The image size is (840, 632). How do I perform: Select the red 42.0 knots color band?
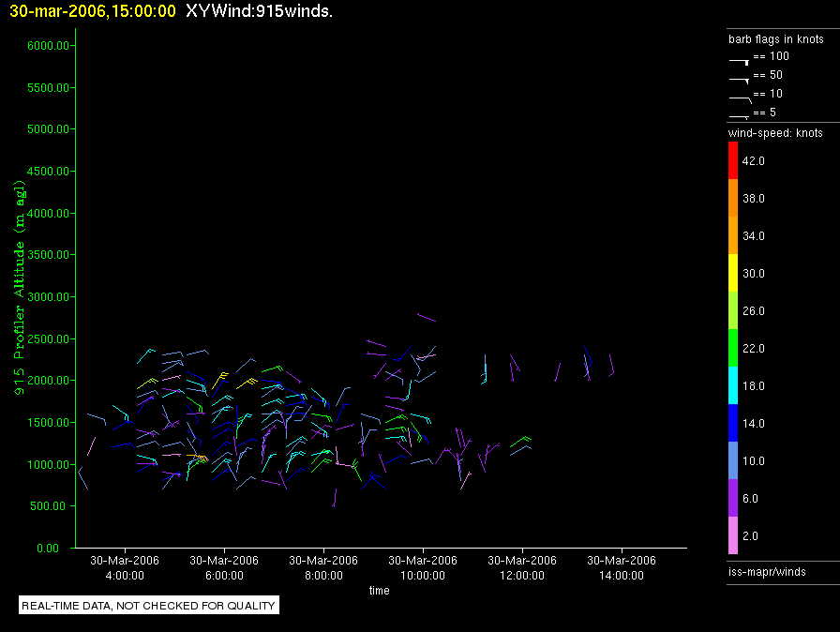pyautogui.click(x=733, y=160)
